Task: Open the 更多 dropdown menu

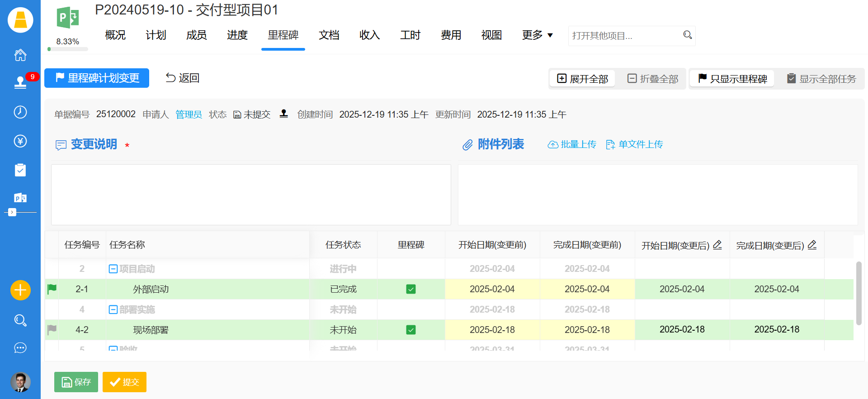Action: [x=537, y=35]
